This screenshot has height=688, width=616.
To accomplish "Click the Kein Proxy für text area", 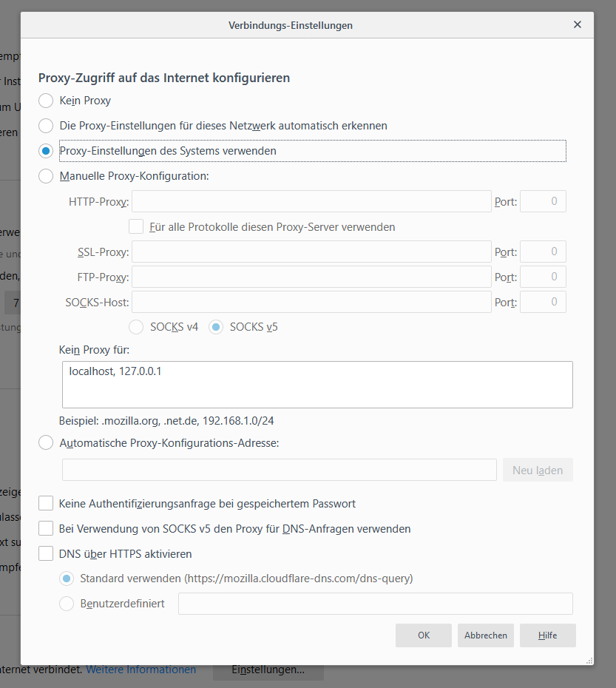I will point(317,385).
